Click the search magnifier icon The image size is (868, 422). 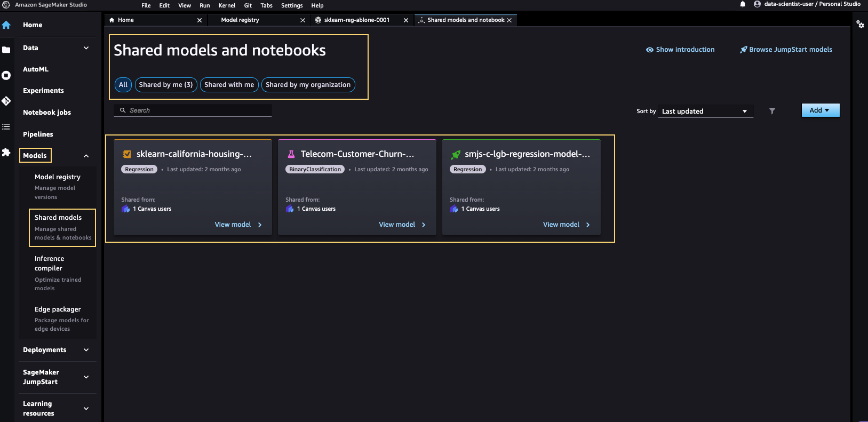click(x=123, y=110)
